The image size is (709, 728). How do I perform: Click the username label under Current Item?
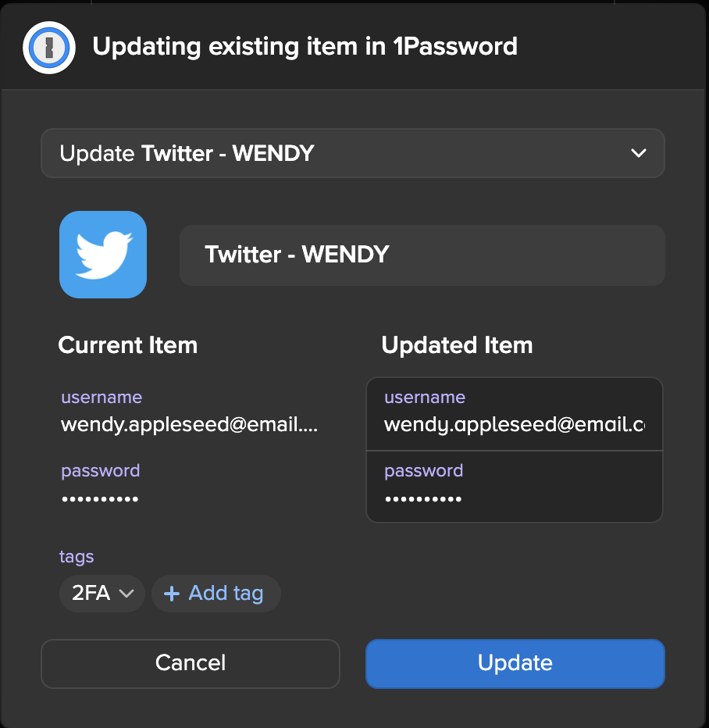point(102,397)
